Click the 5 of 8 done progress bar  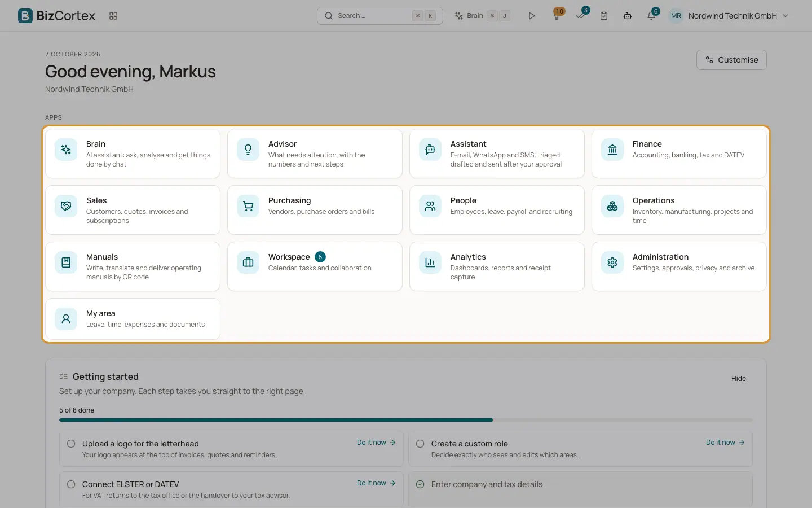coord(406,420)
